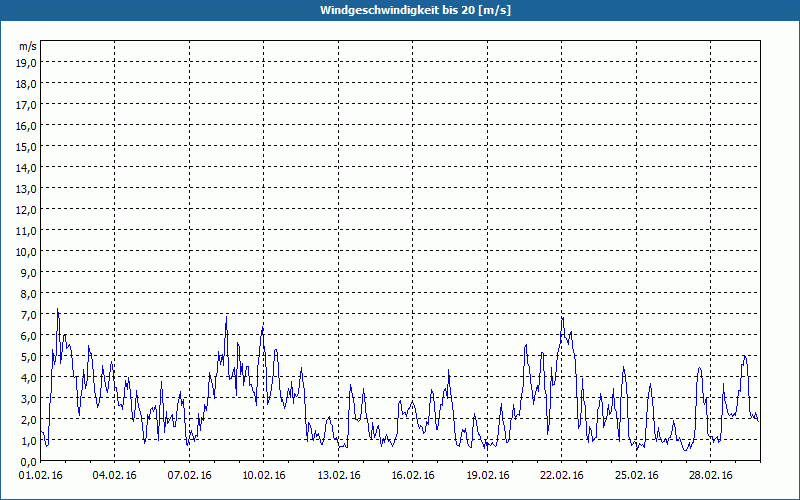Select the 01.02.16 date label
The image size is (800, 500).
tap(41, 476)
